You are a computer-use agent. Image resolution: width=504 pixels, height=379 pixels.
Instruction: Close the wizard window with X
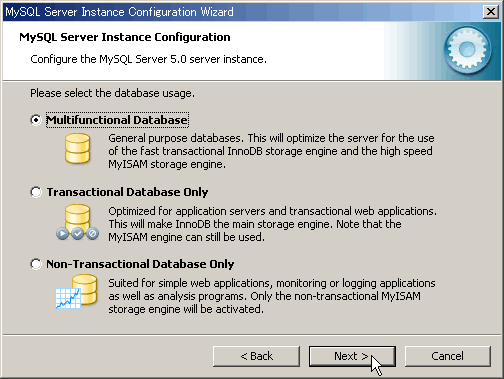[491, 12]
